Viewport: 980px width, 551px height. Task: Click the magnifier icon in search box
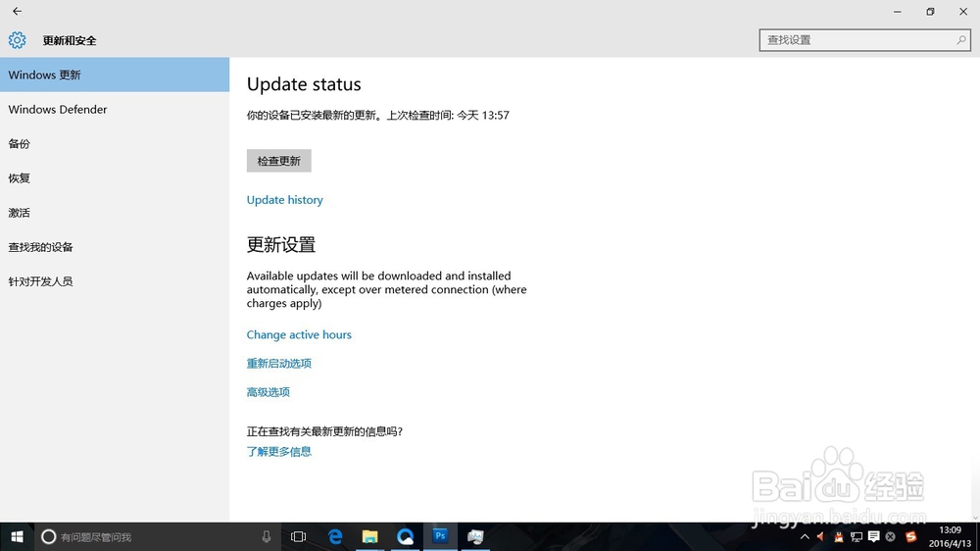961,40
